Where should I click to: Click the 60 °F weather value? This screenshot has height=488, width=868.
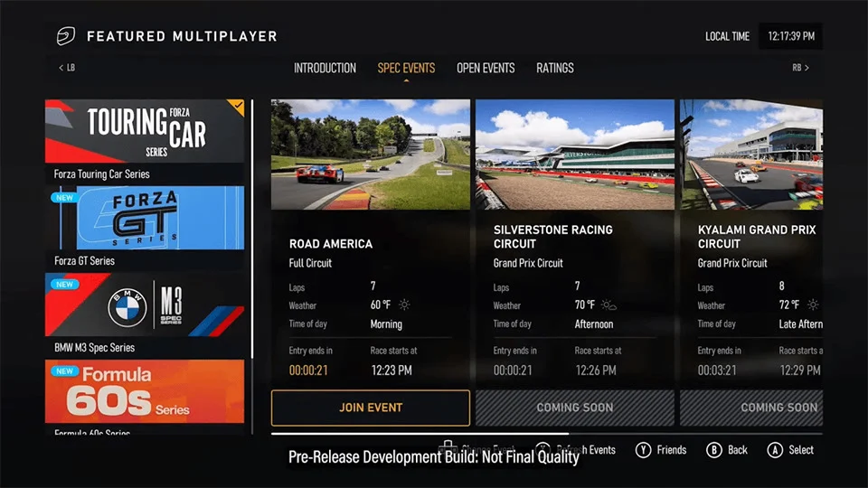pyautogui.click(x=381, y=305)
